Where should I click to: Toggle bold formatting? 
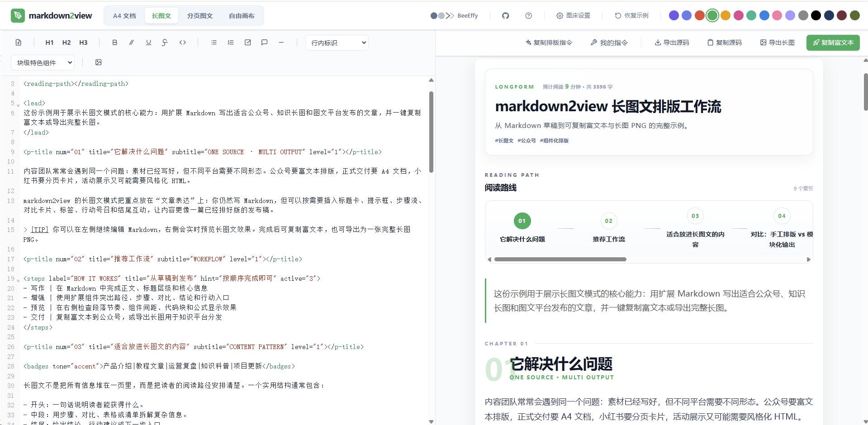(115, 42)
